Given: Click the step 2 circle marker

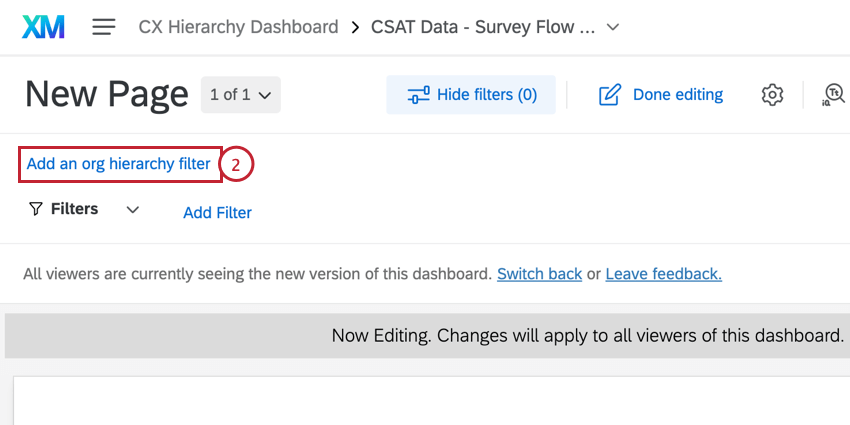Looking at the screenshot, I should point(236,164).
